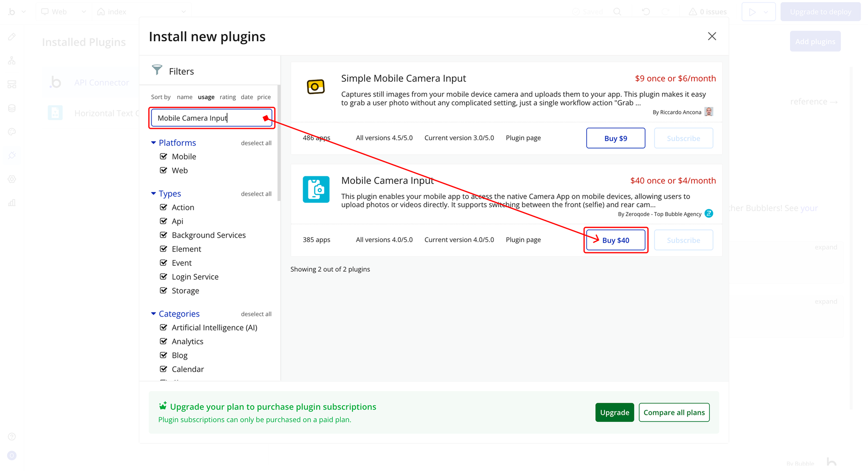Click Riccardo Ancona's author avatar
The width and height of the screenshot is (868, 471).
pos(709,111)
